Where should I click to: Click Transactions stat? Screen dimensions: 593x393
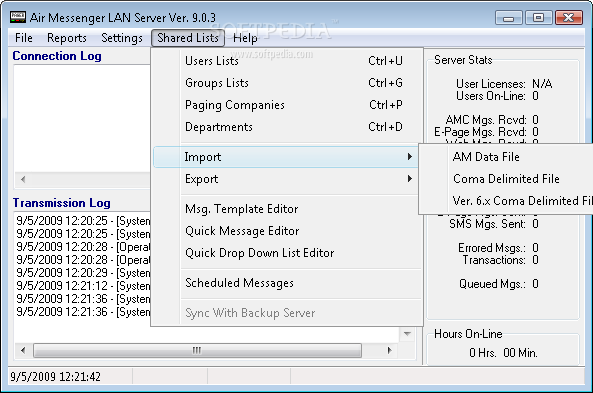pyautogui.click(x=500, y=260)
